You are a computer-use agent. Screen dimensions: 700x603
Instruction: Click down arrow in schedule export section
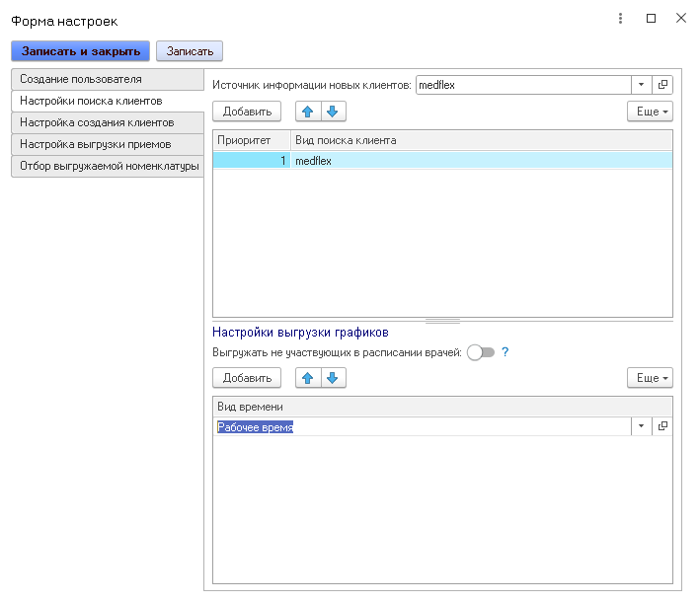tap(333, 378)
